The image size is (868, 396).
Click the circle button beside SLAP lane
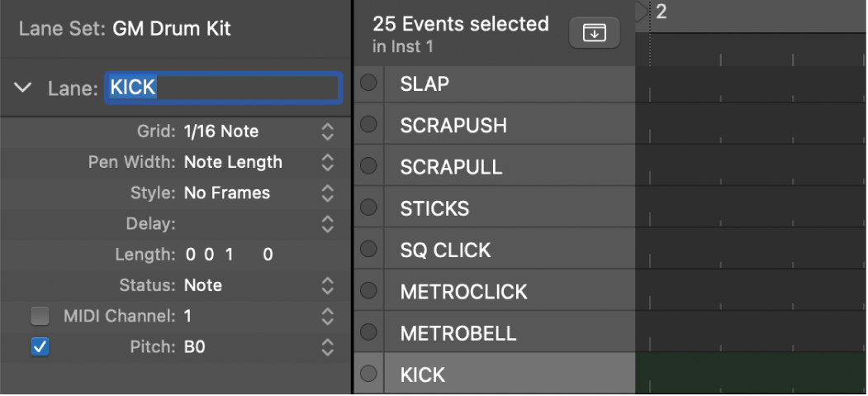click(368, 83)
